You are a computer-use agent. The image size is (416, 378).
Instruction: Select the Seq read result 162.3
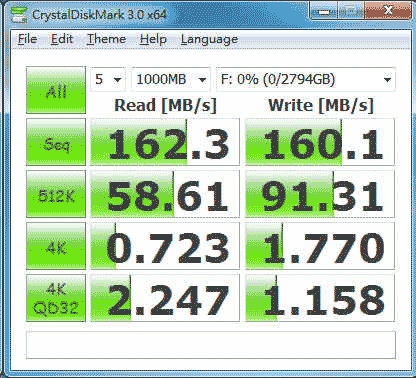tap(165, 142)
